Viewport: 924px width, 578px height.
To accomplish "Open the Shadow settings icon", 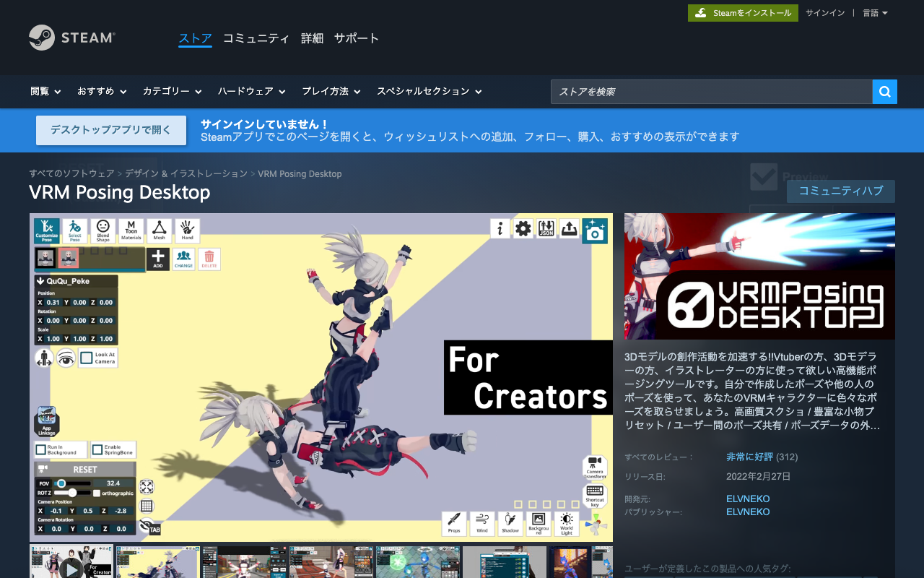I will click(x=510, y=523).
